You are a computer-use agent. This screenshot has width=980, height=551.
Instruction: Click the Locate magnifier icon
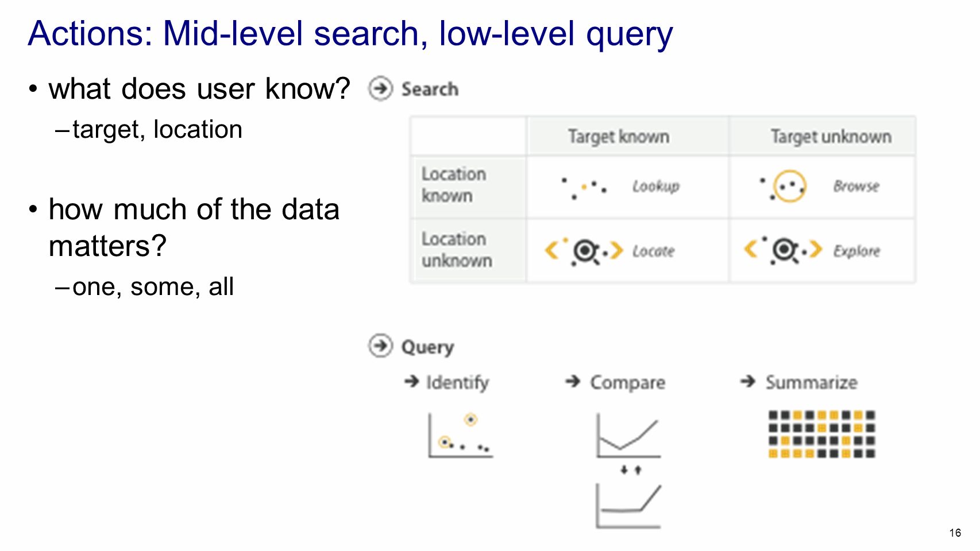tap(584, 251)
